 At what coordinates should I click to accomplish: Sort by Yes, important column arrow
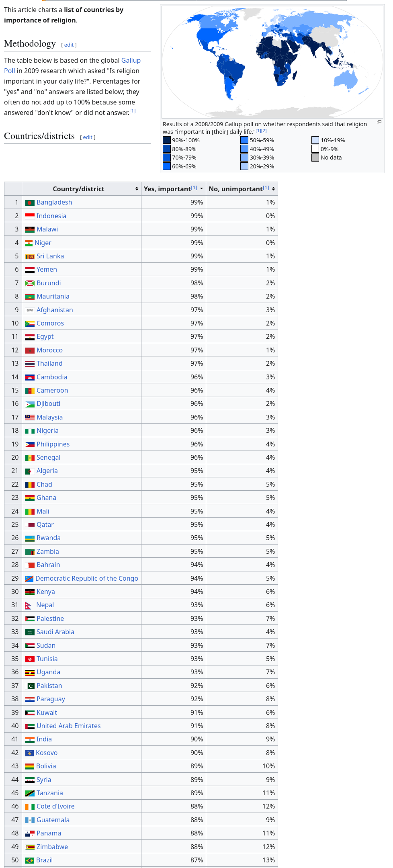pyautogui.click(x=201, y=189)
